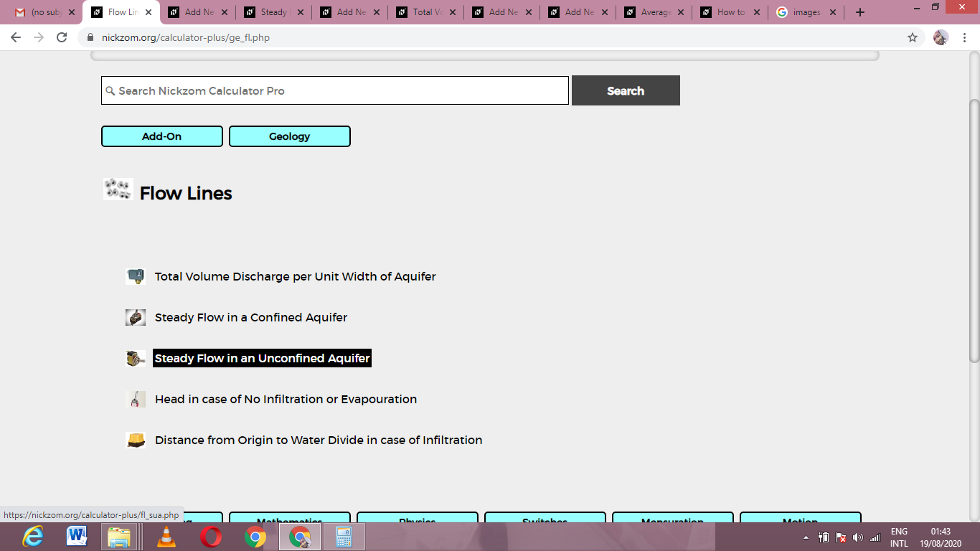Click the Distance to Water Divide icon
The width and height of the screenshot is (980, 551).
click(136, 440)
